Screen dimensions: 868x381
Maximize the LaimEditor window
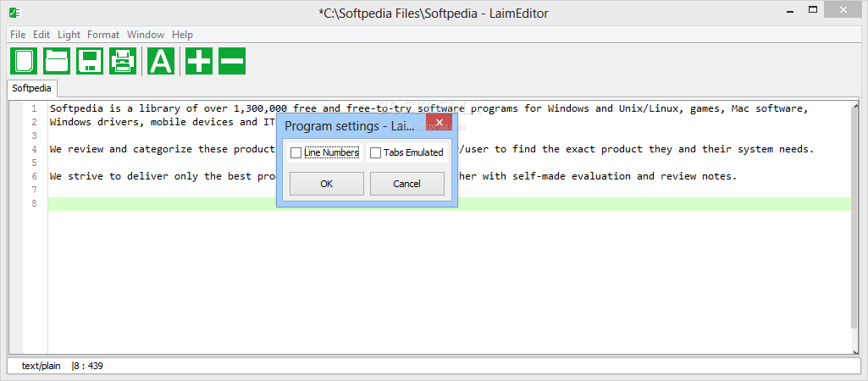point(813,10)
